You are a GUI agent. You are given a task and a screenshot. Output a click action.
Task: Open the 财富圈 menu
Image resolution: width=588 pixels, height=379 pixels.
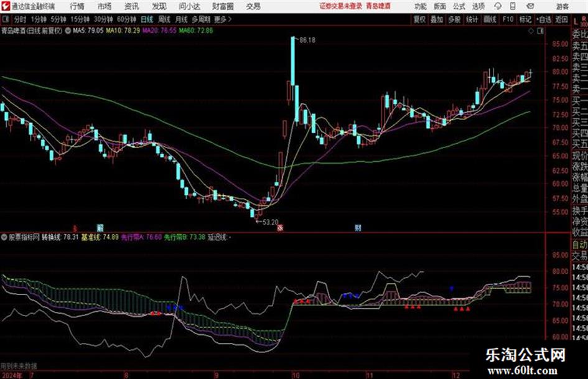[223, 6]
